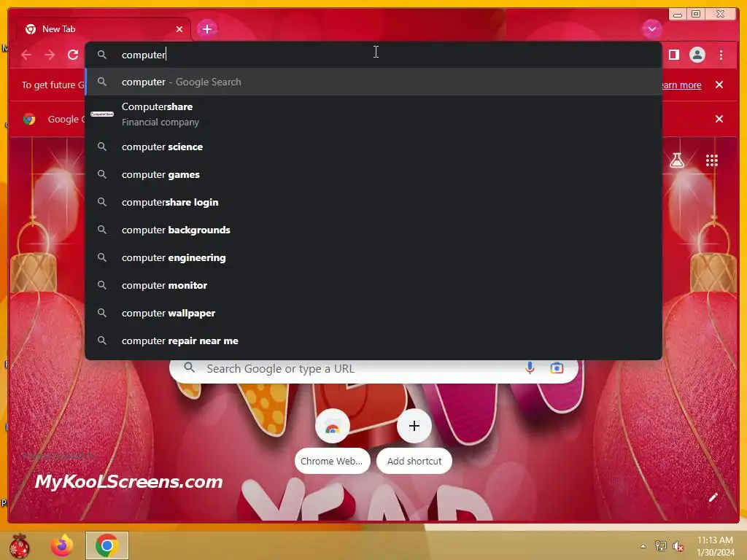This screenshot has width=747, height=560.
Task: Choose the 'computer engineering' suggestion
Action: point(373,257)
